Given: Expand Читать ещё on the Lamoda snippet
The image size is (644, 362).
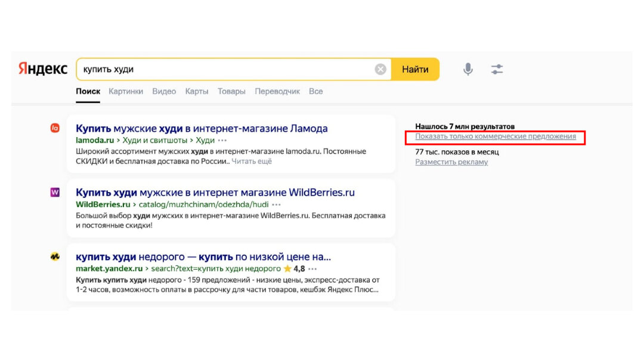Looking at the screenshot, I should [x=252, y=161].
